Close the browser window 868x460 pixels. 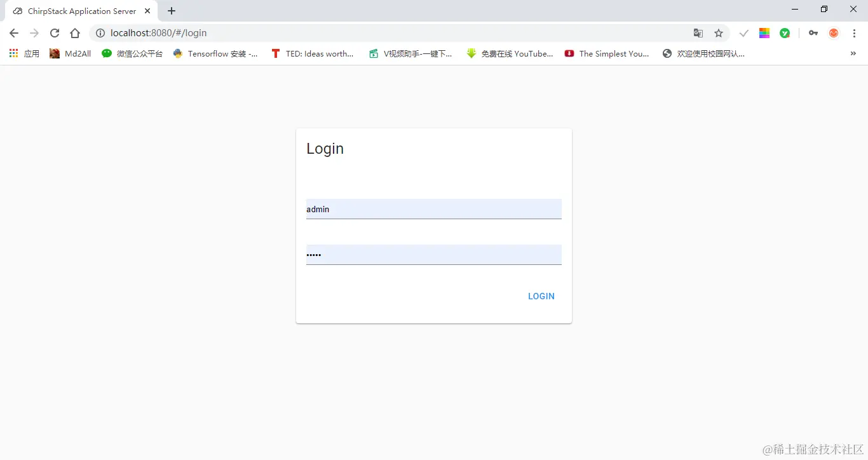pyautogui.click(x=853, y=9)
